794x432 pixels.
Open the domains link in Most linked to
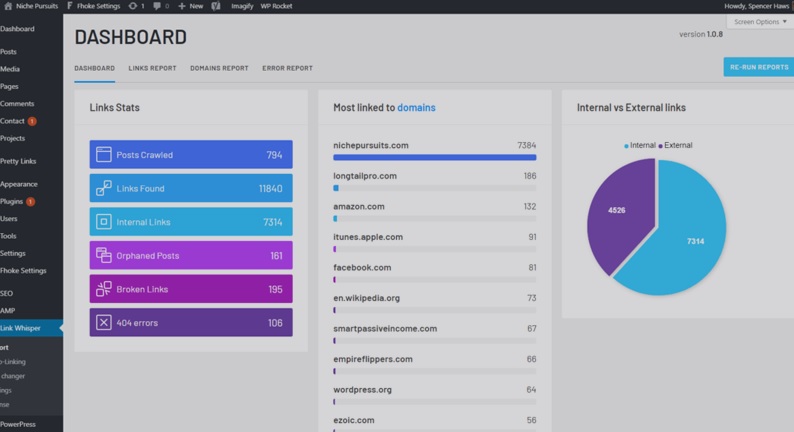tap(416, 107)
